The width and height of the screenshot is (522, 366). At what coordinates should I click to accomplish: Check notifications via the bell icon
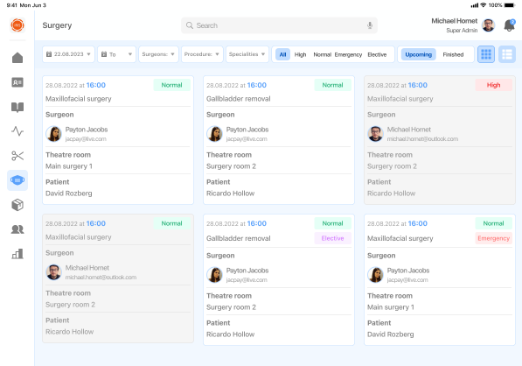pyautogui.click(x=509, y=25)
